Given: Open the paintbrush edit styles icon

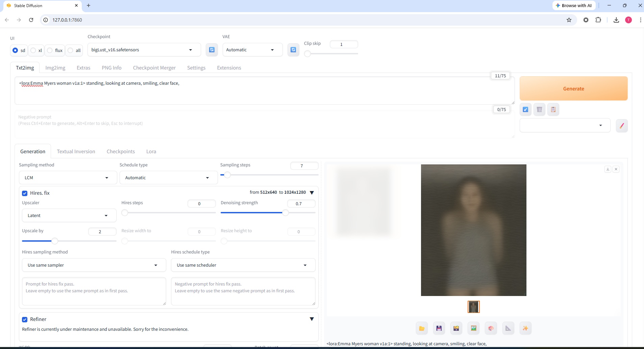Looking at the screenshot, I should (x=622, y=126).
